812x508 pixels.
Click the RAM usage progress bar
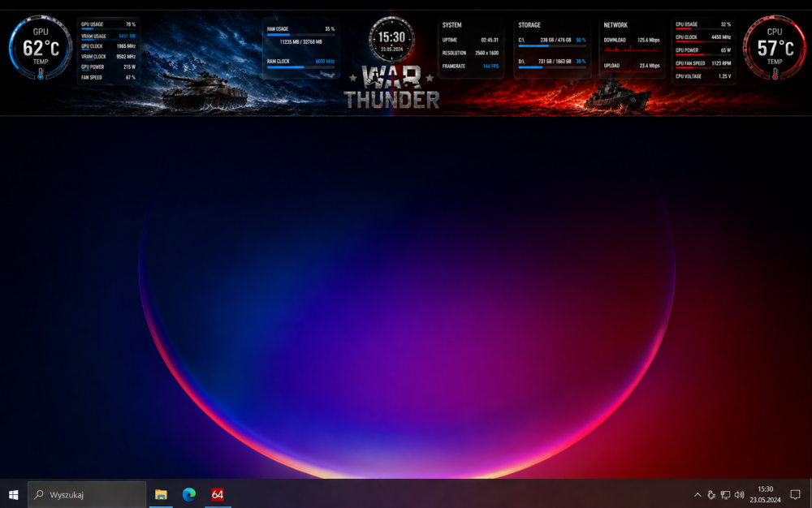pos(300,35)
